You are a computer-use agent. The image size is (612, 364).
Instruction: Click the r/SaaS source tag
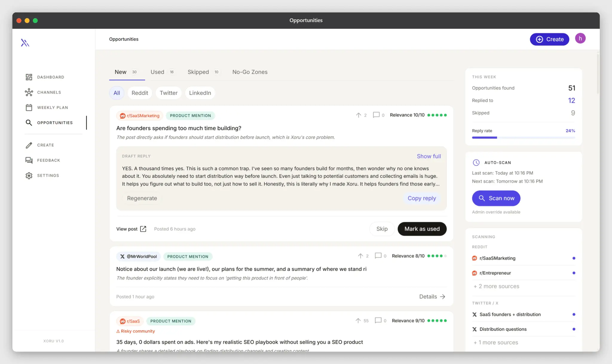[130, 321]
